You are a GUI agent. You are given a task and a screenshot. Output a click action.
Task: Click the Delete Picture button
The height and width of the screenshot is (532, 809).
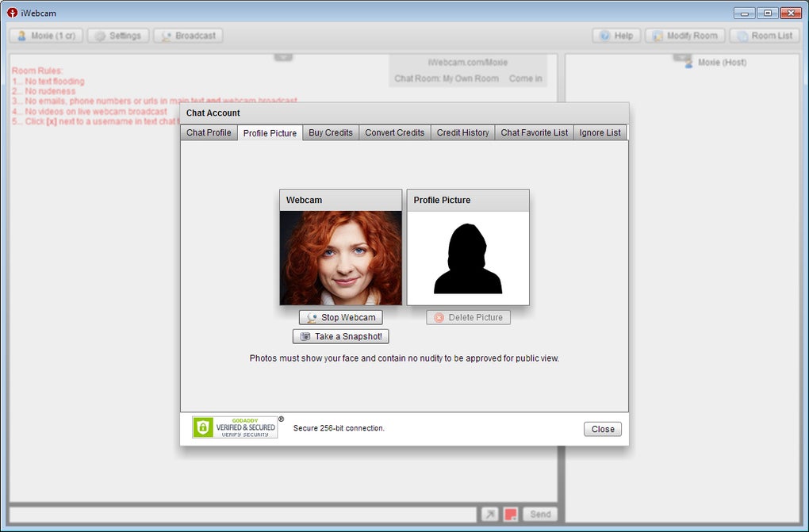click(x=468, y=317)
